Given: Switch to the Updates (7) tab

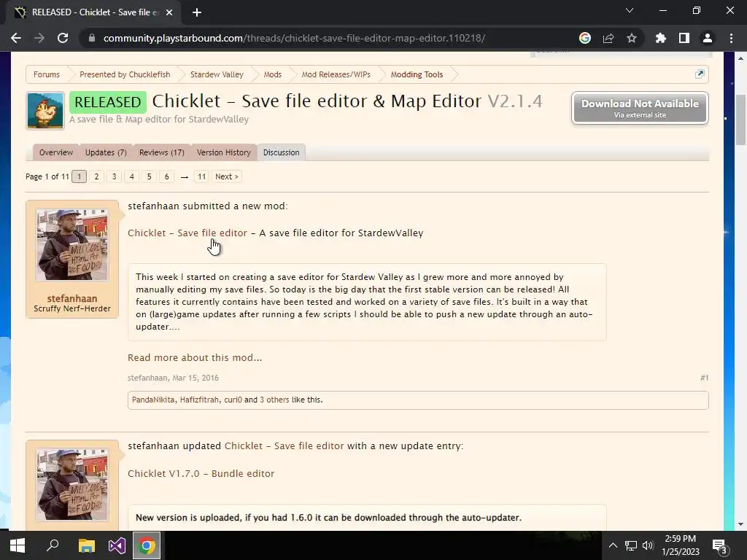Looking at the screenshot, I should (x=106, y=152).
